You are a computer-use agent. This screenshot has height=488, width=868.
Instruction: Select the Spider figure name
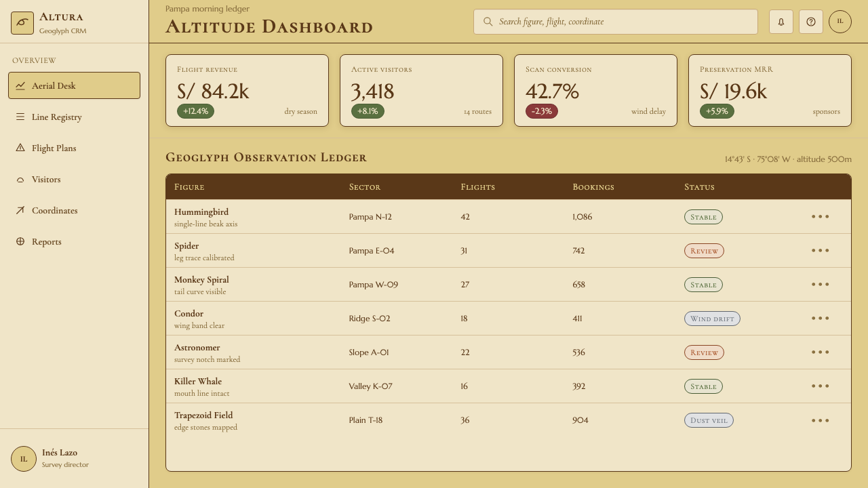[186, 246]
